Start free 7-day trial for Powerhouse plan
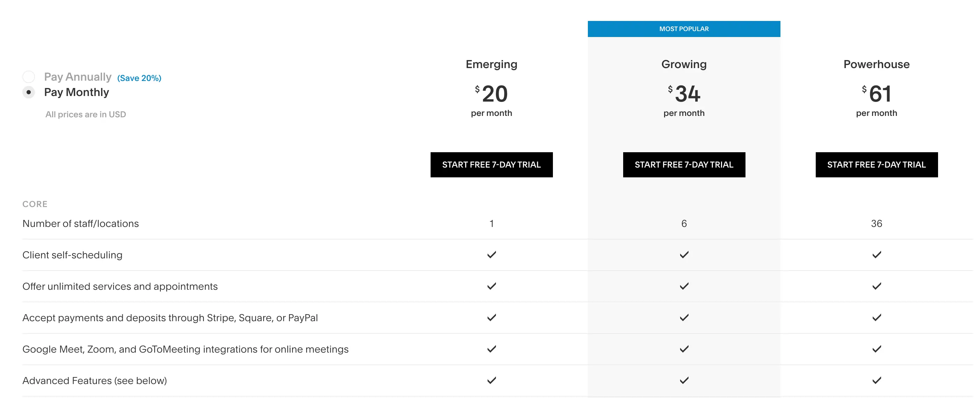Image resolution: width=980 pixels, height=398 pixels. click(877, 164)
